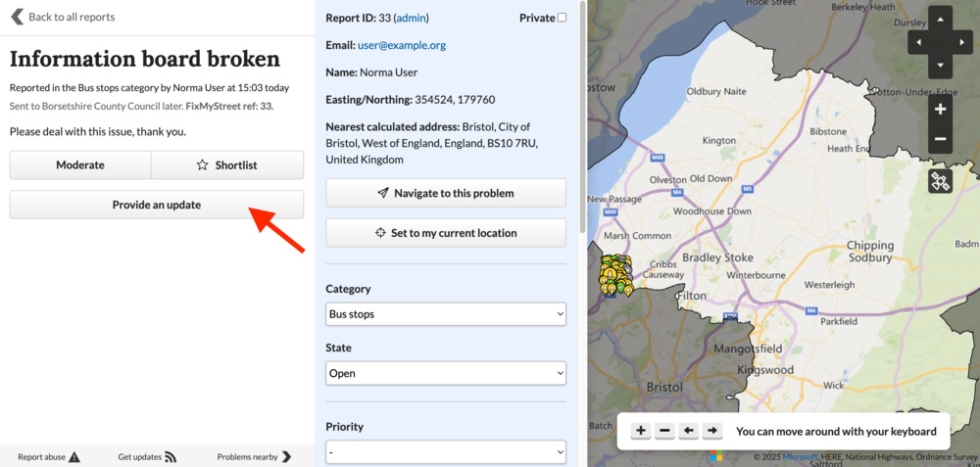Expand the State dropdown set to Open
Screen dimensions: 980x467
[446, 373]
